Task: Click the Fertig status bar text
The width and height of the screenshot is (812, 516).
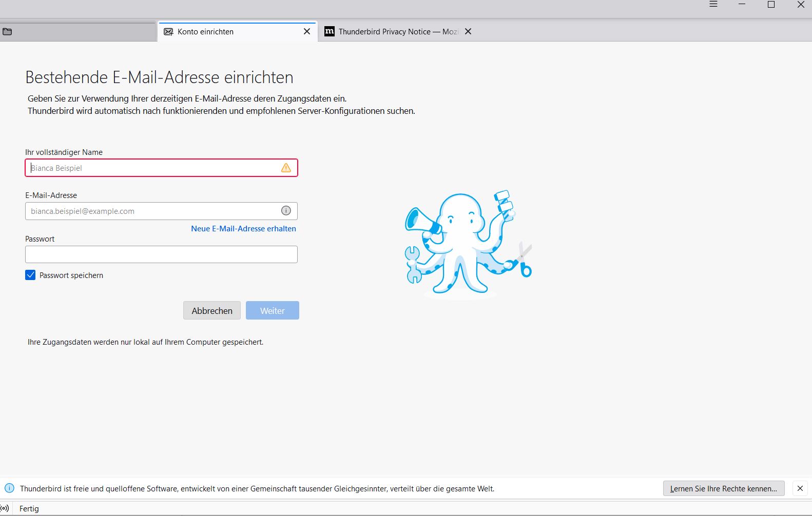Action: 29,508
